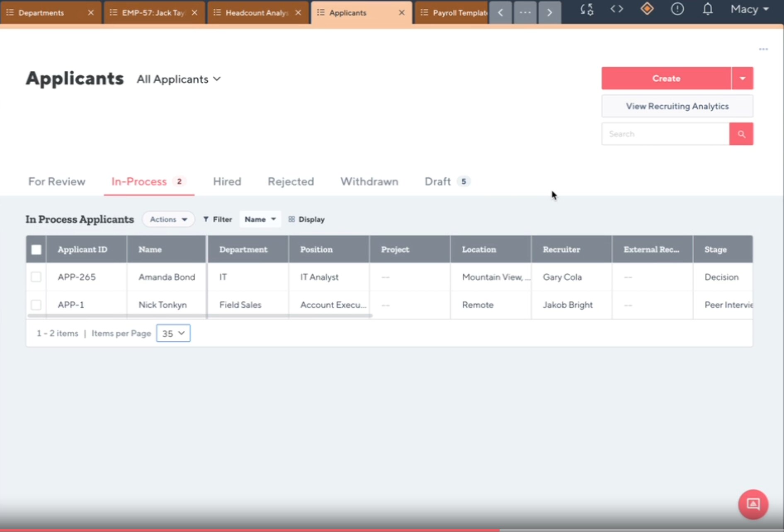Open the alert exclamation circle icon

click(x=677, y=9)
